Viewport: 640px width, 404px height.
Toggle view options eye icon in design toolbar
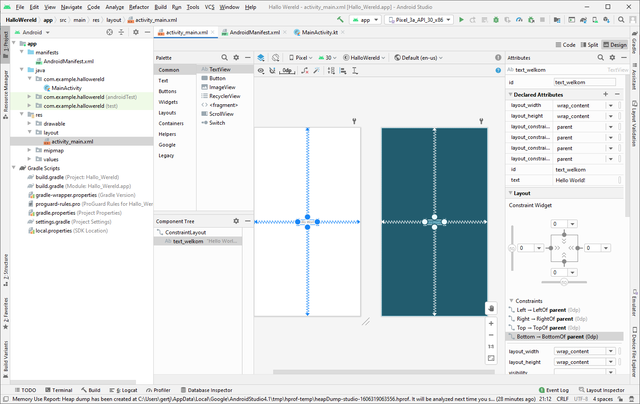261,71
